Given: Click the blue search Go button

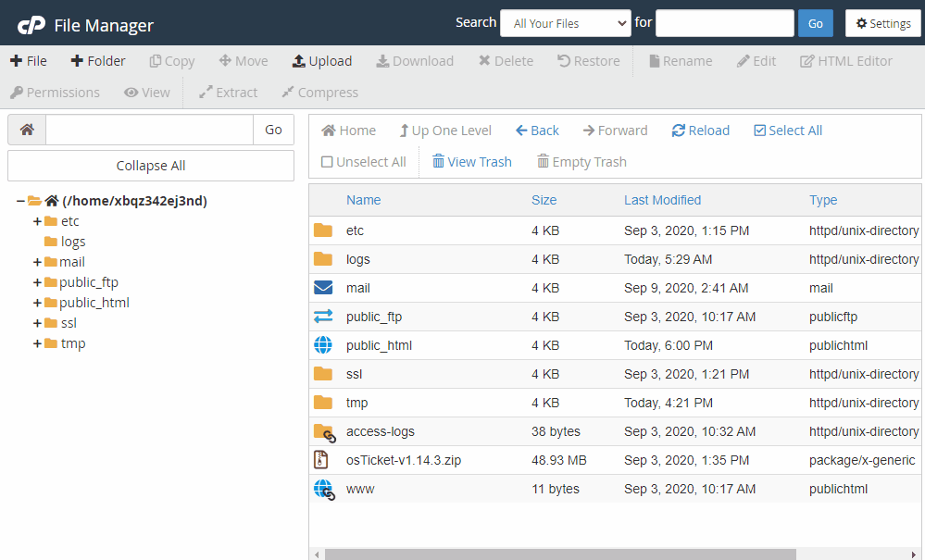Looking at the screenshot, I should coord(815,23).
